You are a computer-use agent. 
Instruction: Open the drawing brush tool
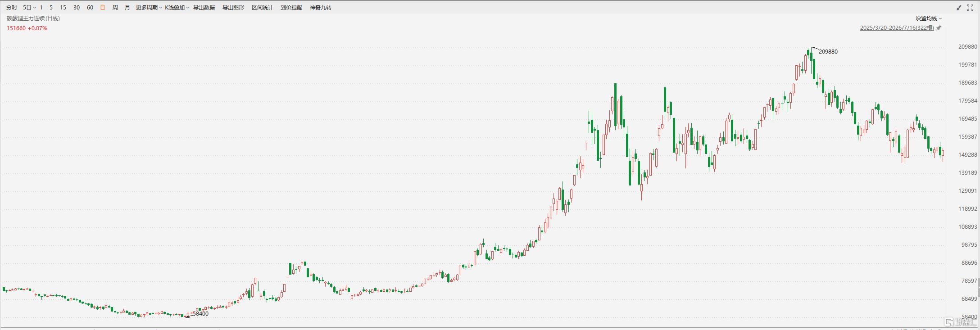click(959, 8)
